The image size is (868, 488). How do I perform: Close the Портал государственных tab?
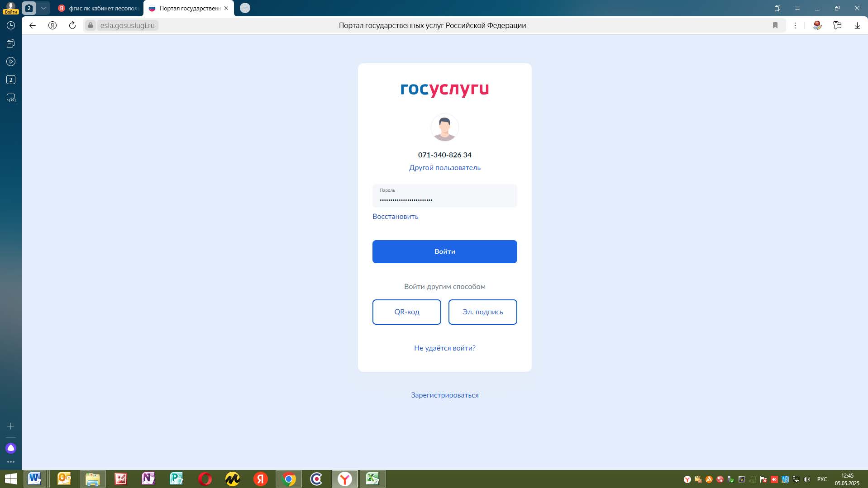(226, 8)
